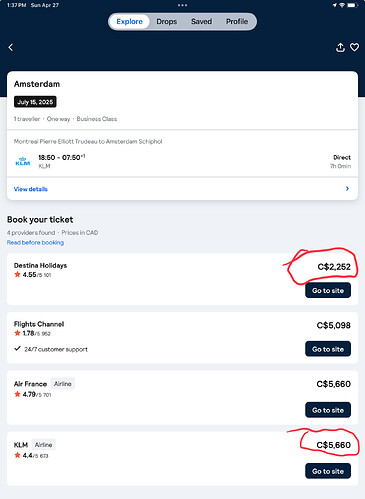Go to site for Air France
This screenshot has width=365, height=499.
point(328,410)
